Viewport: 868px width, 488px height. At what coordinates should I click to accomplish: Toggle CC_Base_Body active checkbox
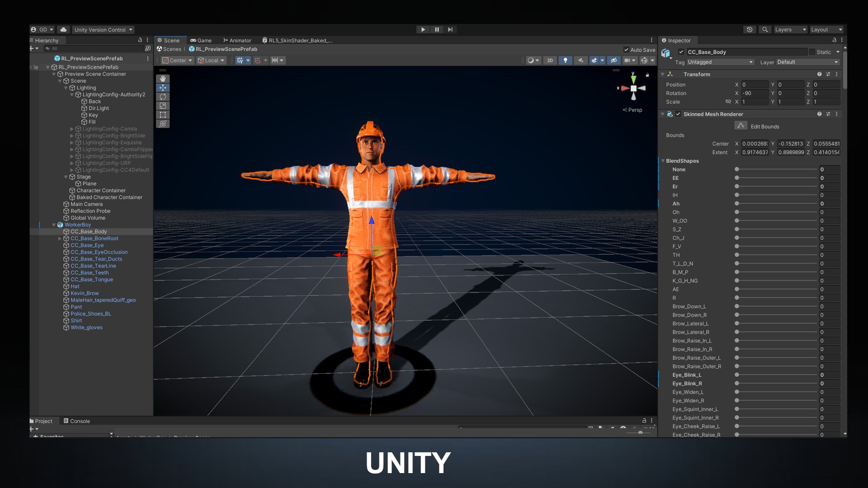pyautogui.click(x=681, y=52)
